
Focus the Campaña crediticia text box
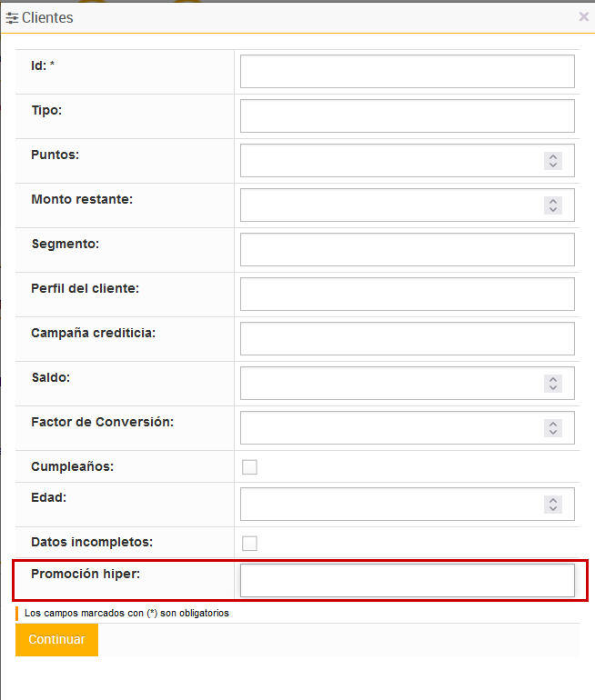coord(407,339)
